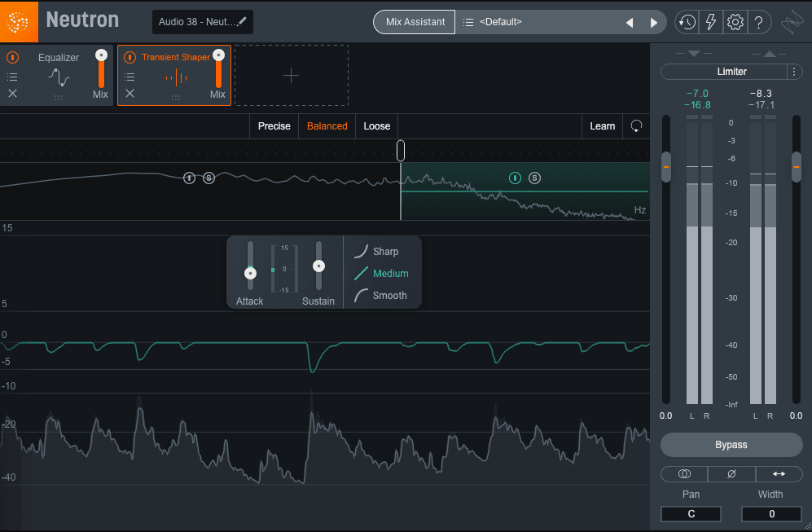This screenshot has width=812, height=532.
Task: Open the Limiter options three-dot menu
Action: 794,72
